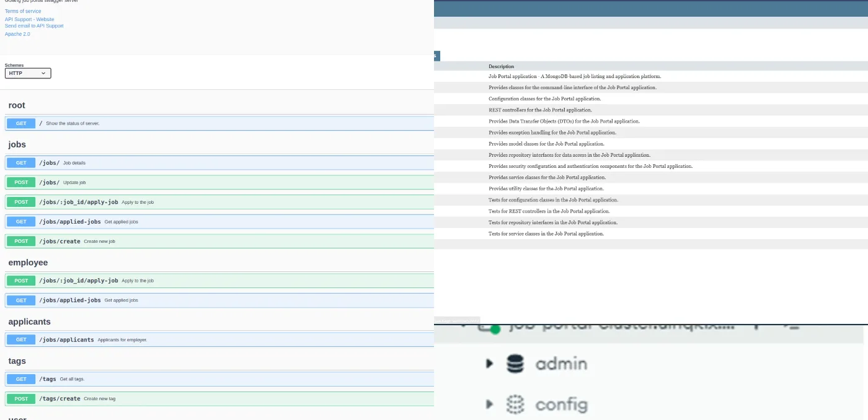
Task: Click the config database dotted icon
Action: (515, 405)
